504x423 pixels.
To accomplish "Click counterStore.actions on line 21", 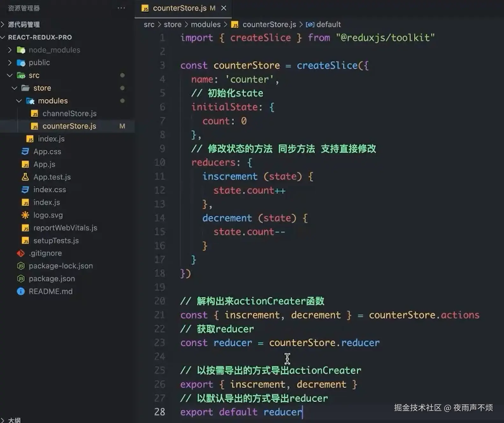I will coord(424,315).
